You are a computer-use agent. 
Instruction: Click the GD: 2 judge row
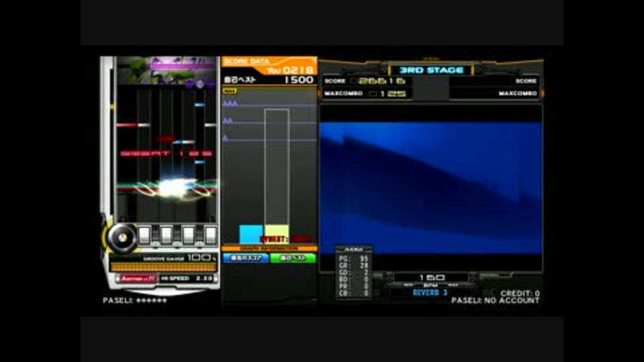(354, 273)
